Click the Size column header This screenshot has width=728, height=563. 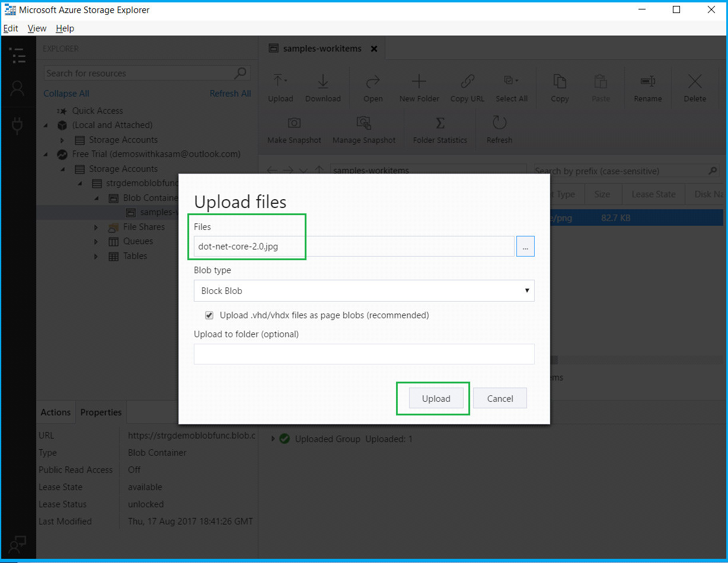click(602, 194)
